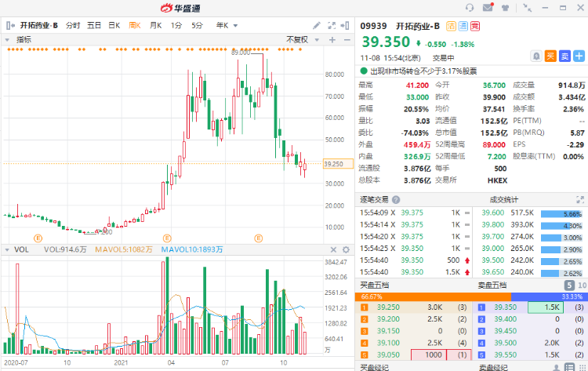Click the 66.67% buy ratio bar
This screenshot has width=588, height=371.
coord(433,296)
